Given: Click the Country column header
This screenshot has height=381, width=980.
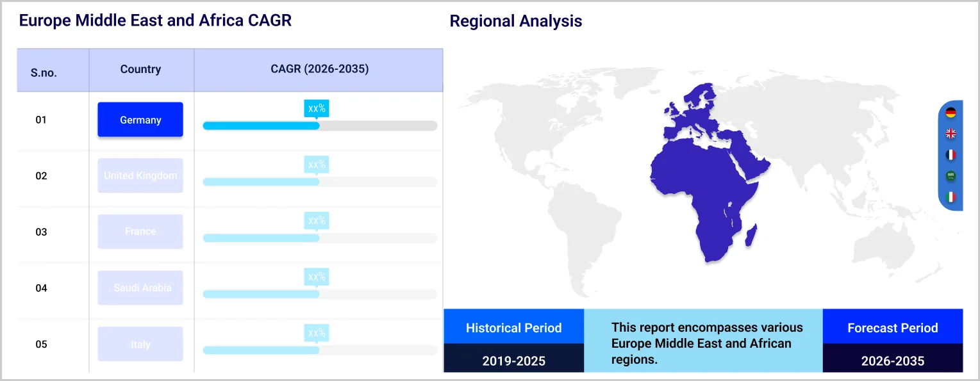Looking at the screenshot, I should pyautogui.click(x=140, y=69).
